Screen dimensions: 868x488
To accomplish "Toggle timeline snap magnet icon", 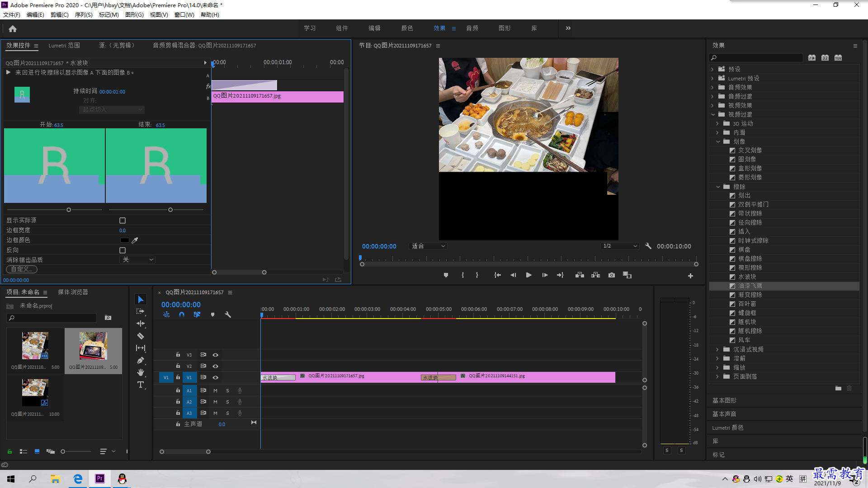I will 182,314.
